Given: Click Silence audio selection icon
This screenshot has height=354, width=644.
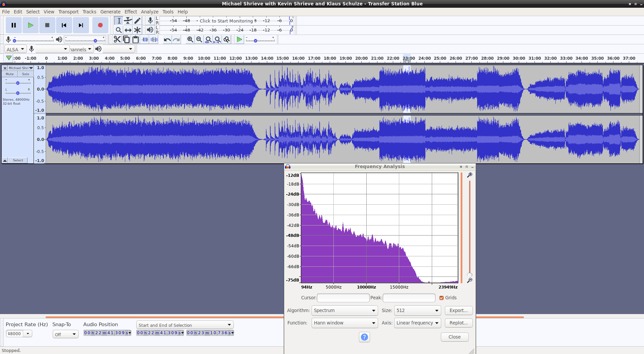Looking at the screenshot, I should (x=154, y=40).
